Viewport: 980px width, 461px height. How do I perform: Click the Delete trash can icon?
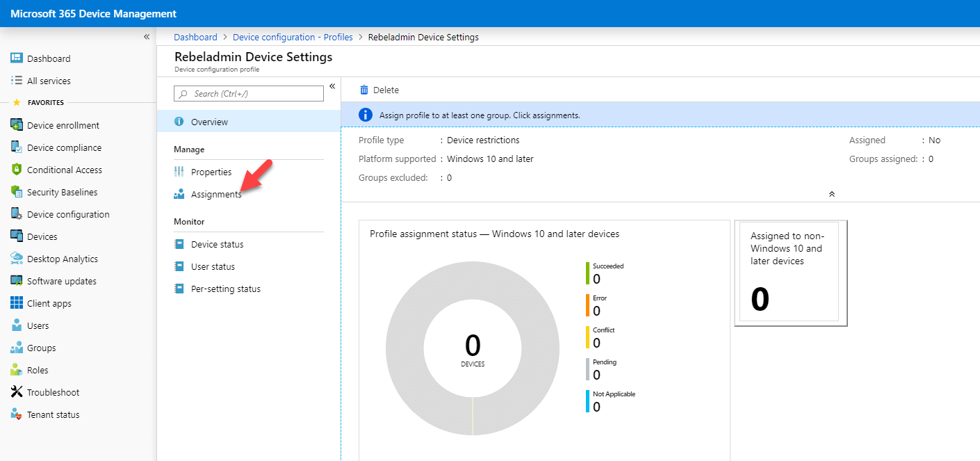coord(364,90)
